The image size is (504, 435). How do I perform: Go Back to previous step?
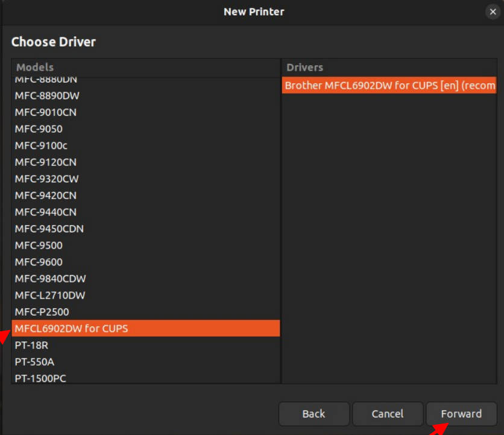click(x=313, y=414)
